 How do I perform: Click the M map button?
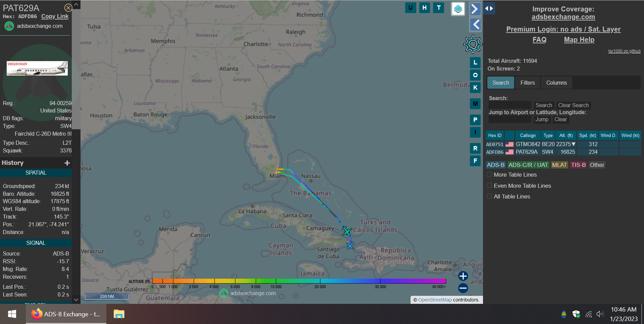click(475, 104)
